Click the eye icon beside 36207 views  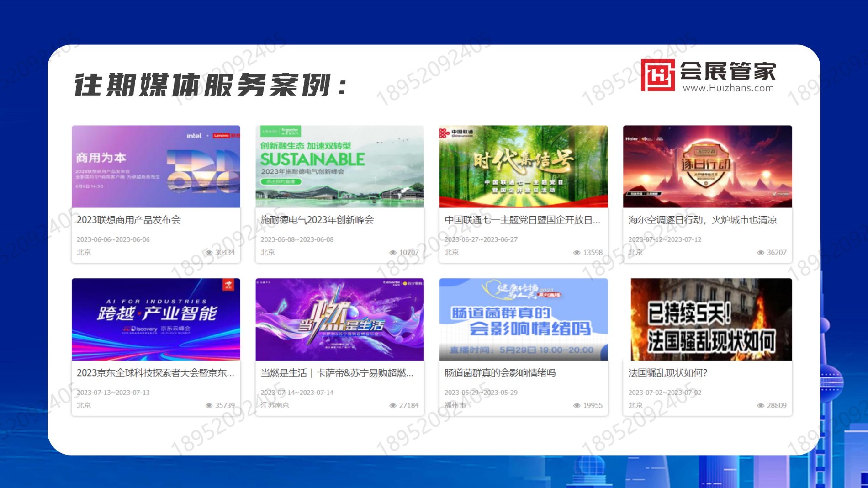click(x=760, y=253)
